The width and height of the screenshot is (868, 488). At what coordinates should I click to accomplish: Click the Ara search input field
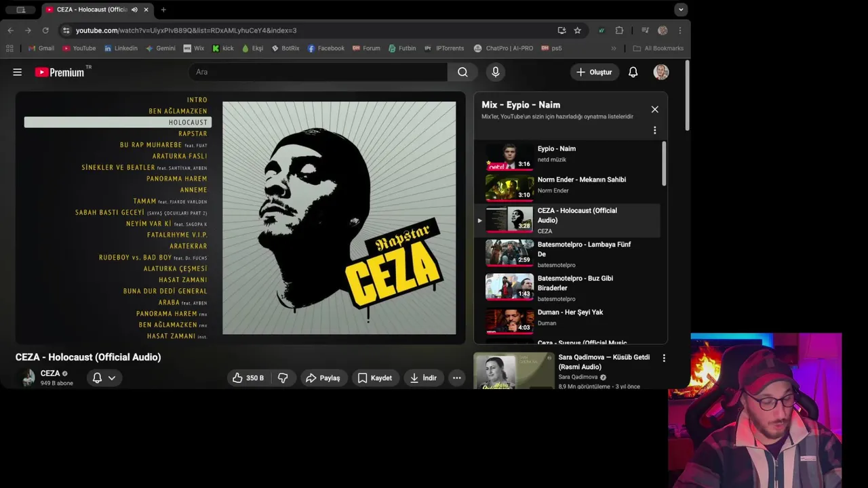317,72
